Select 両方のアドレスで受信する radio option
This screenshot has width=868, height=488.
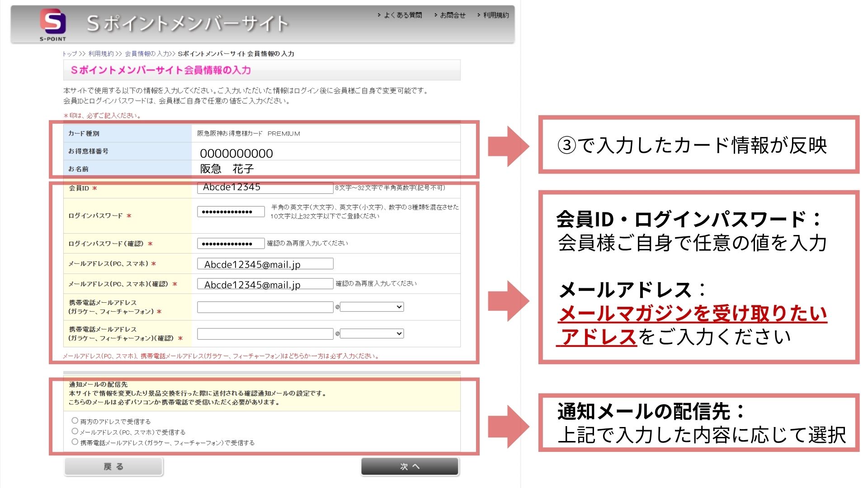pyautogui.click(x=75, y=421)
